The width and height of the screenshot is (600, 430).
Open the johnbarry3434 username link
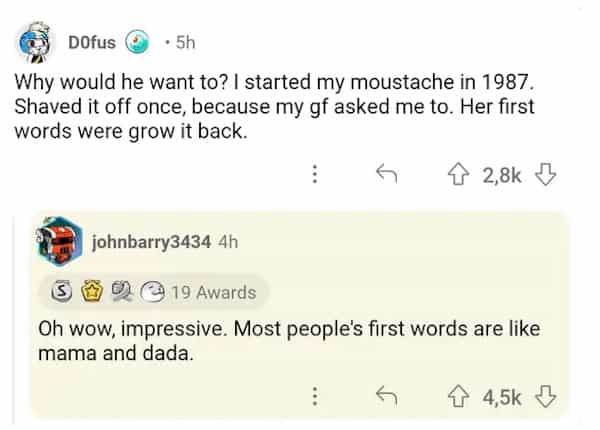click(151, 242)
